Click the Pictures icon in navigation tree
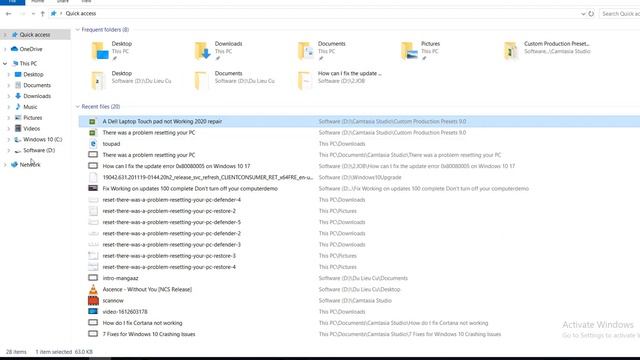The height and width of the screenshot is (360, 640). pyautogui.click(x=18, y=118)
